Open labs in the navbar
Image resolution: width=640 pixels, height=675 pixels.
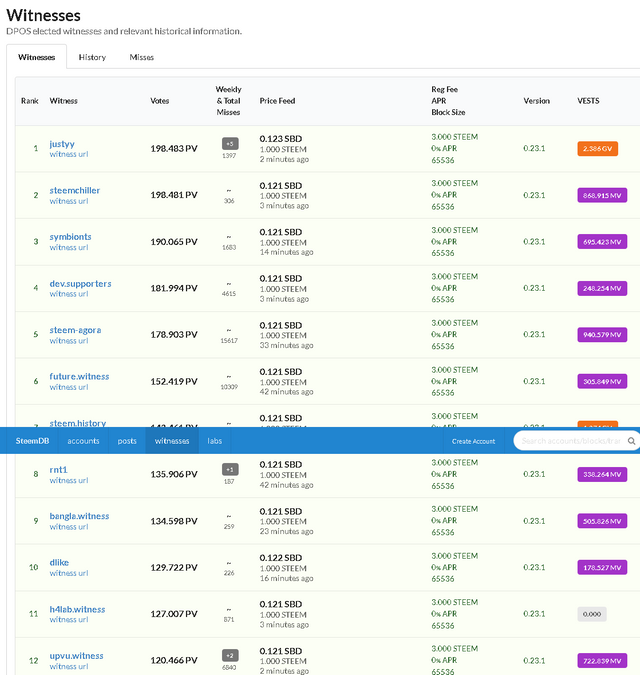point(214,441)
